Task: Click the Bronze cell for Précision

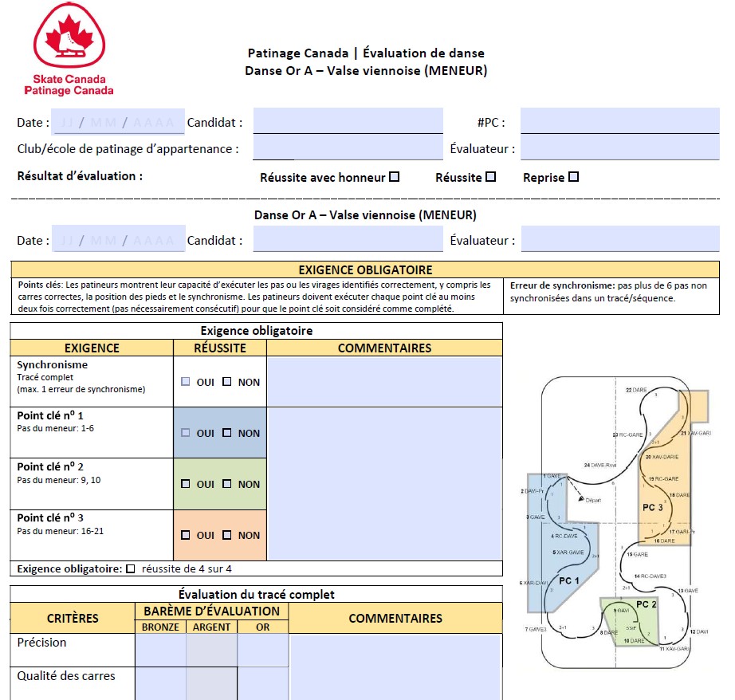Action: click(x=160, y=650)
